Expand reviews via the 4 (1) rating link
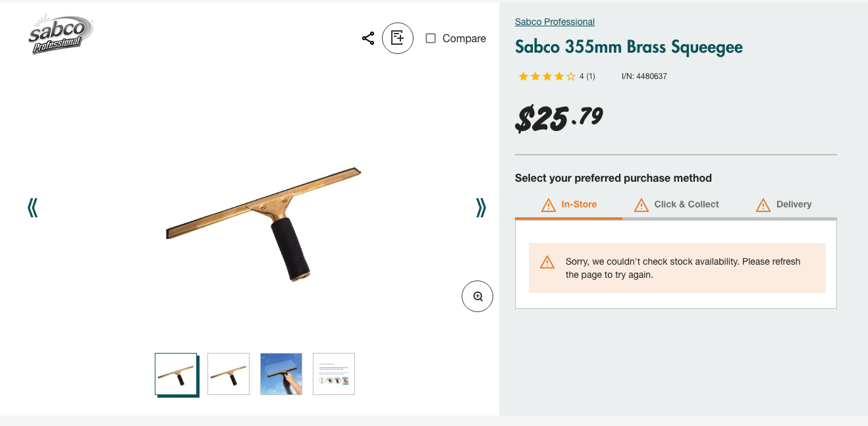Viewport: 868px width, 426px height. point(586,76)
